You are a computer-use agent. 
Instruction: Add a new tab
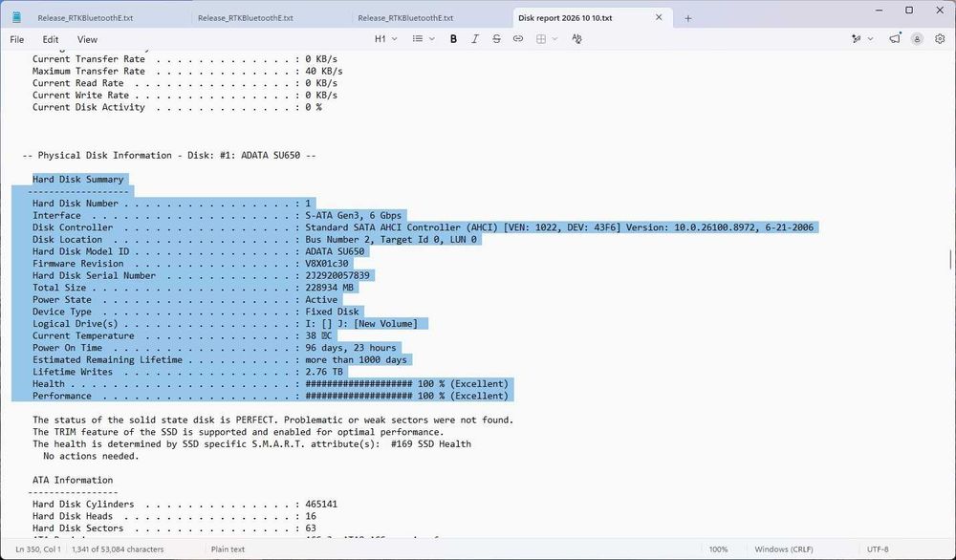tap(687, 18)
